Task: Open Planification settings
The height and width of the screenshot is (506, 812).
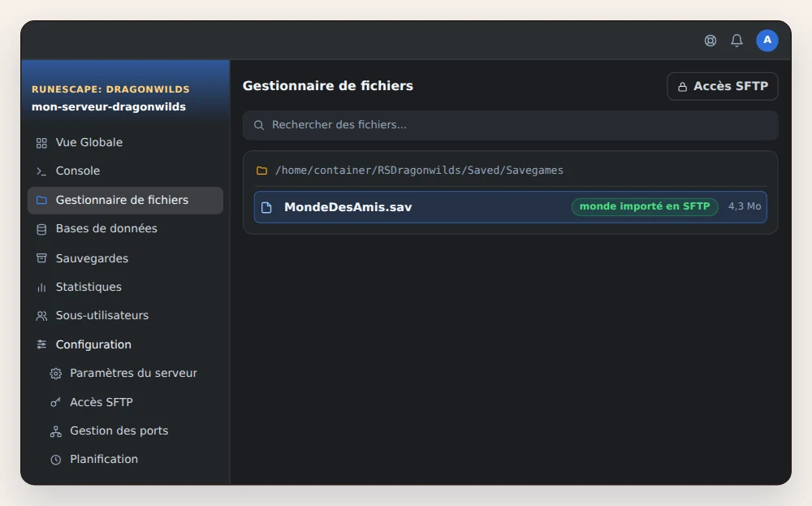Action: pyautogui.click(x=125, y=460)
